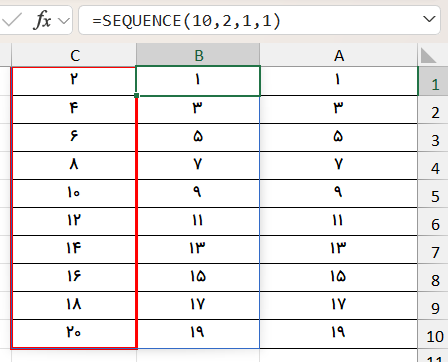Open the dropdown next to fx

point(64,21)
